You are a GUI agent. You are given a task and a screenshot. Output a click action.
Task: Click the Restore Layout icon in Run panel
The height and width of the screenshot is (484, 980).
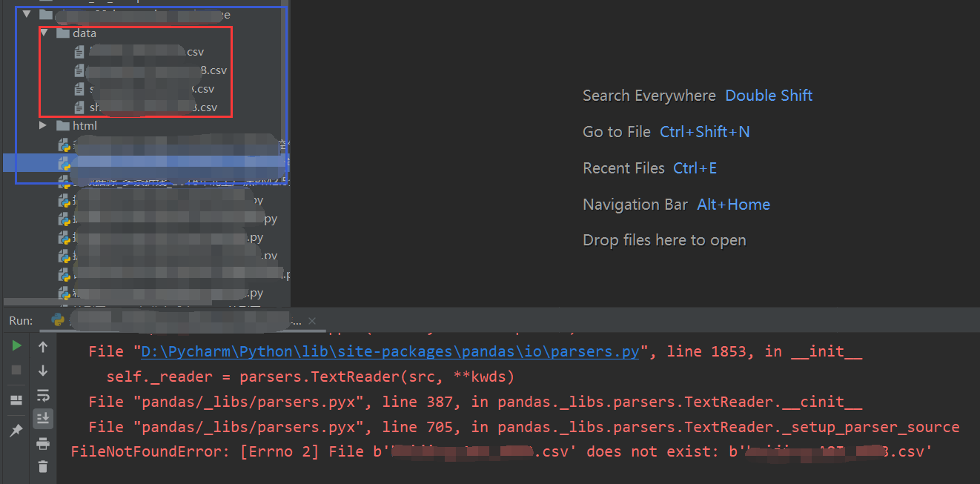click(16, 400)
